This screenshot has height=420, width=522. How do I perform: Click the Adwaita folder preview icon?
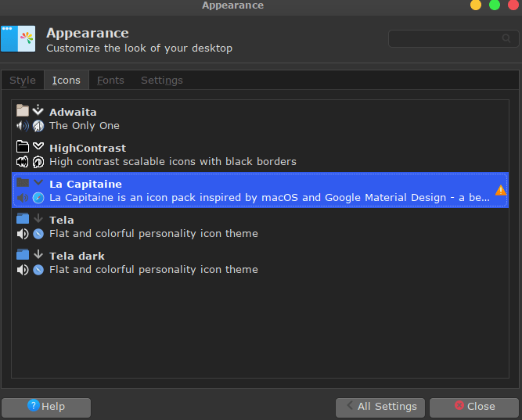click(x=23, y=110)
